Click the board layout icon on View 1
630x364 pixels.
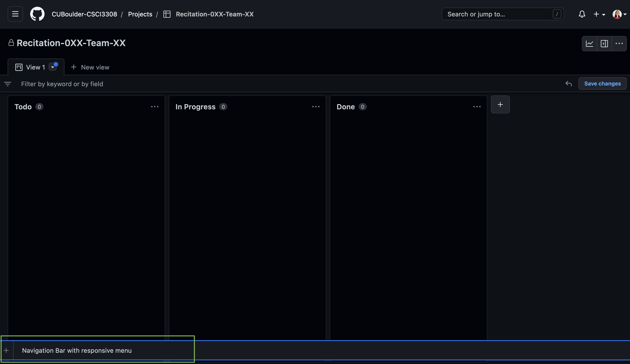[19, 67]
